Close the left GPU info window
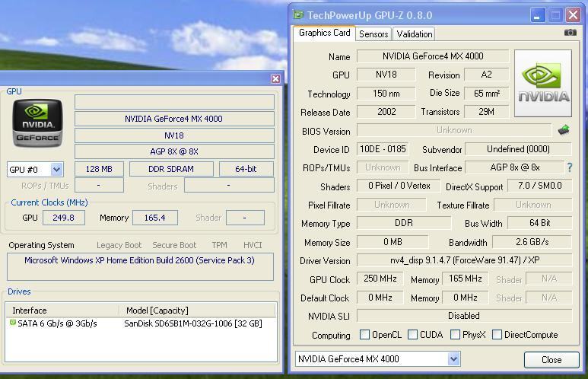This screenshot has height=379, width=588. pyautogui.click(x=275, y=78)
